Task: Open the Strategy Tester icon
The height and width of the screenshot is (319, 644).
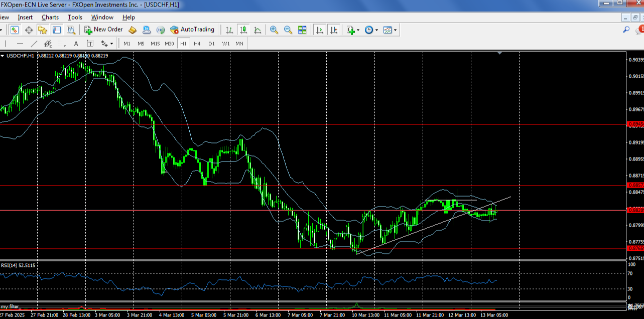Action: pos(71,30)
